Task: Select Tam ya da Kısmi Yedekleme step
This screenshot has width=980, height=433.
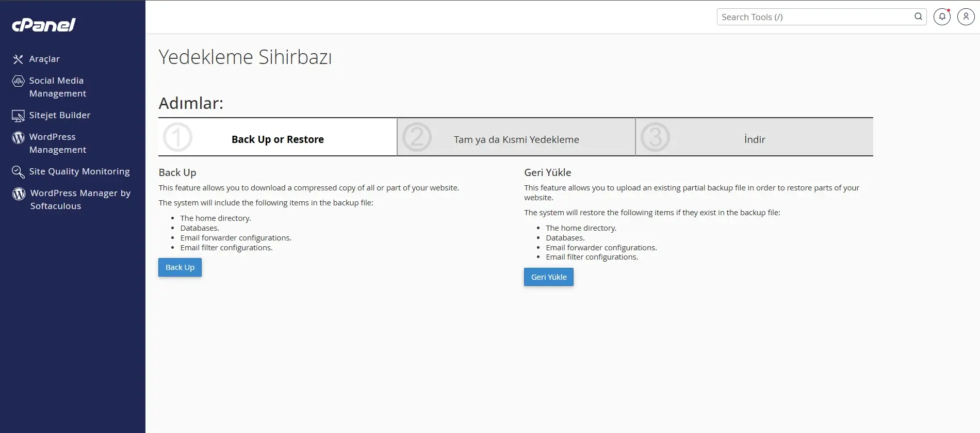Action: (516, 137)
